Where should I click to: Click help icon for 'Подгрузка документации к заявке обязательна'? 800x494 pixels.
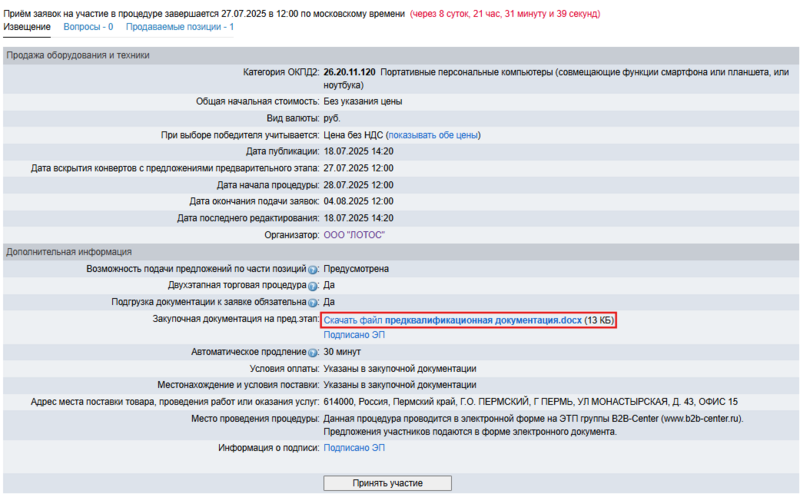coord(313,302)
